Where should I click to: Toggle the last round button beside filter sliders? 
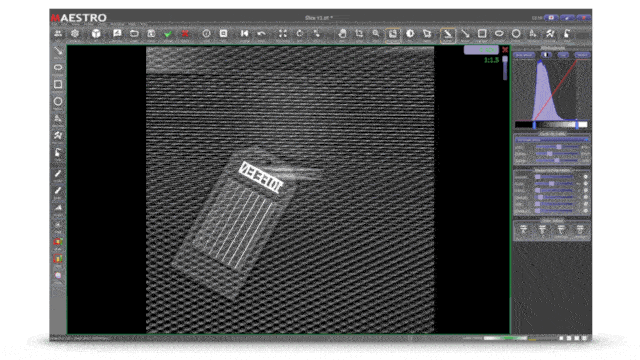click(585, 211)
